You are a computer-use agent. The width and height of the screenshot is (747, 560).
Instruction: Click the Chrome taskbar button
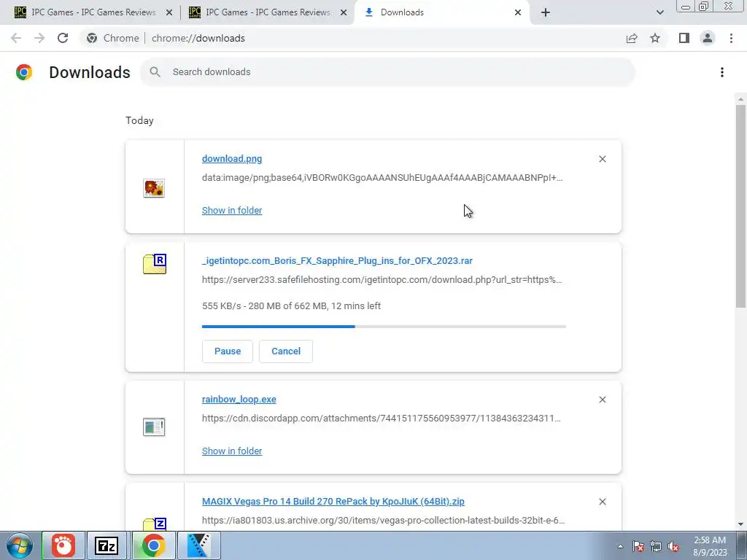pos(153,545)
